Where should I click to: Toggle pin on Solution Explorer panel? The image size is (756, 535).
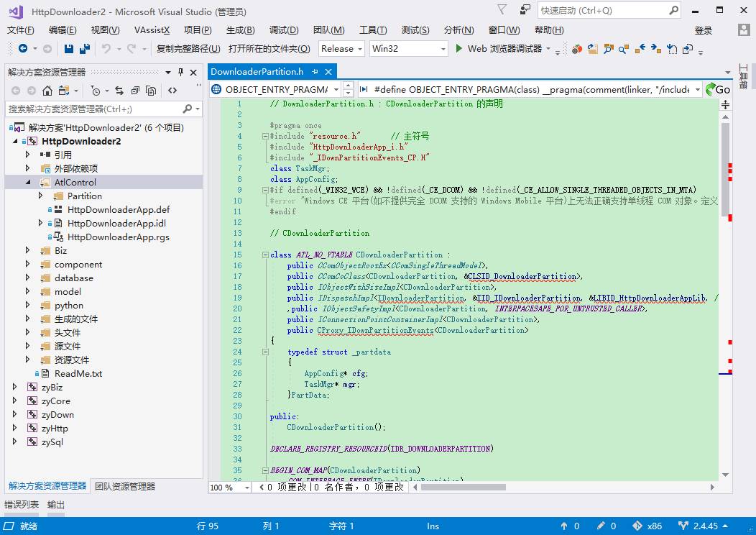181,72
